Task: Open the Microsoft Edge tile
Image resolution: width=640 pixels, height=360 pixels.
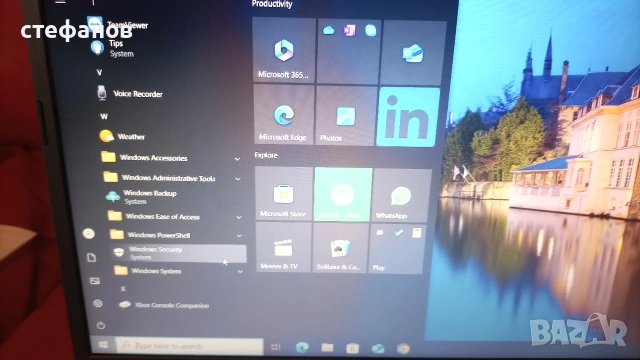Action: (283, 115)
